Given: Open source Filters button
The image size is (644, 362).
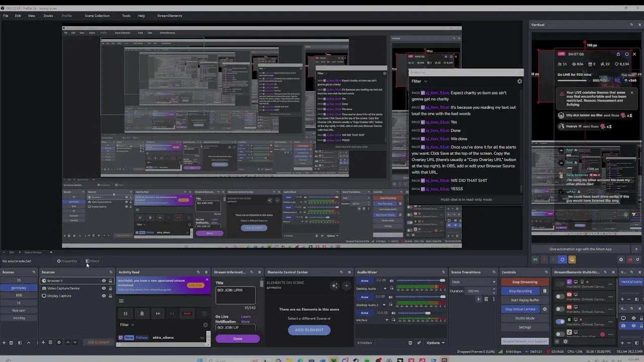Looking at the screenshot, I should (92, 261).
